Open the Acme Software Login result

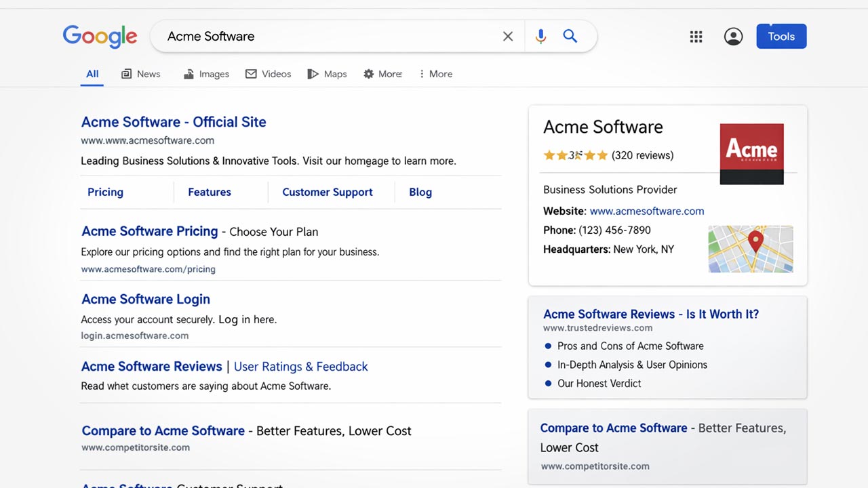coord(146,299)
